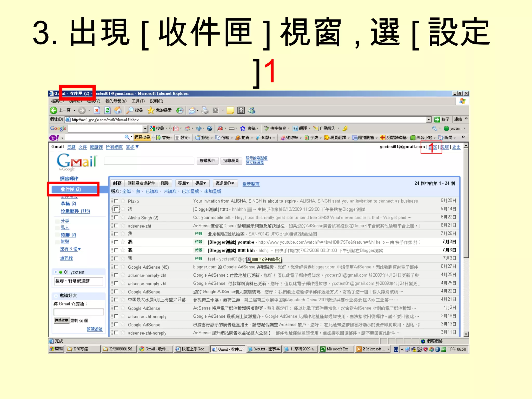The height and width of the screenshot is (399, 532).
Task: Click the 搜尋網頁 search web button
Action: (231, 161)
